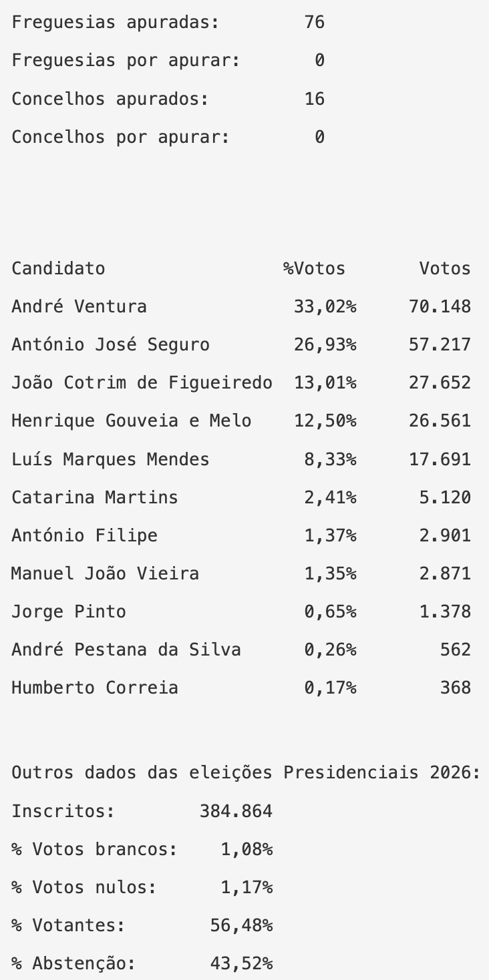Click the Concelhos apurados value 16
The width and height of the screenshot is (489, 980).
pos(314,99)
